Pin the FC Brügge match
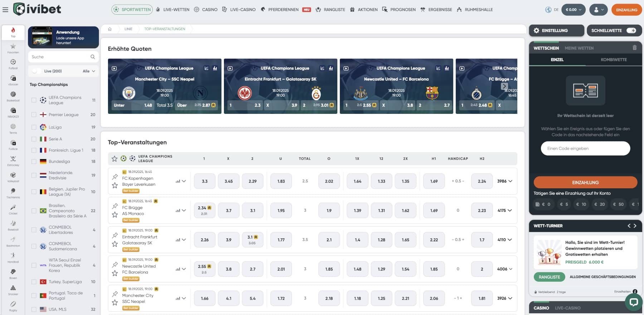Screen dimensions: 644x315 115,206
